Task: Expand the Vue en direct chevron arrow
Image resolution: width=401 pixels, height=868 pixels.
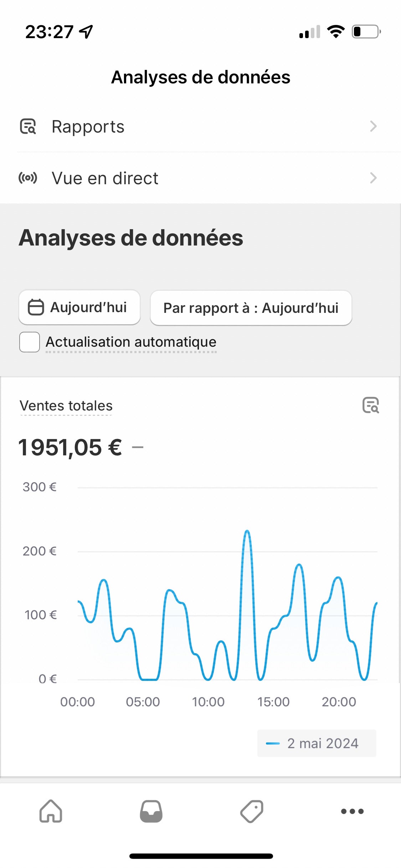Action: (373, 178)
